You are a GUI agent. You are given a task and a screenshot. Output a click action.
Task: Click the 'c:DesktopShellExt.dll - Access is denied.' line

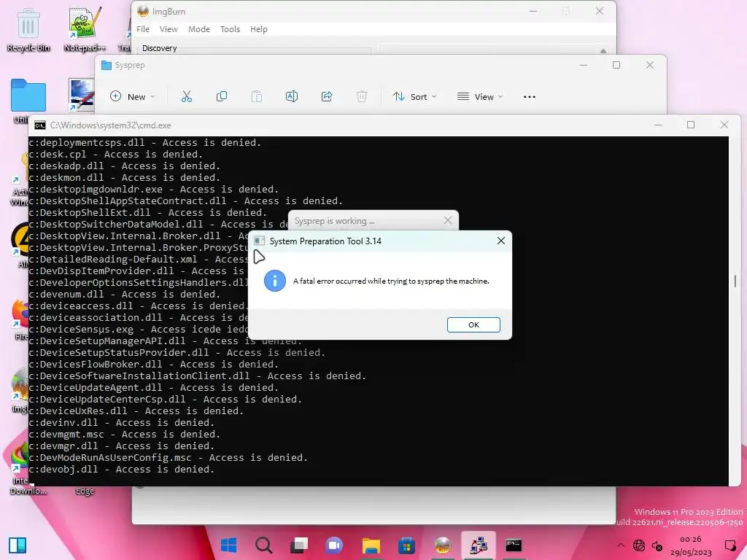(x=147, y=212)
